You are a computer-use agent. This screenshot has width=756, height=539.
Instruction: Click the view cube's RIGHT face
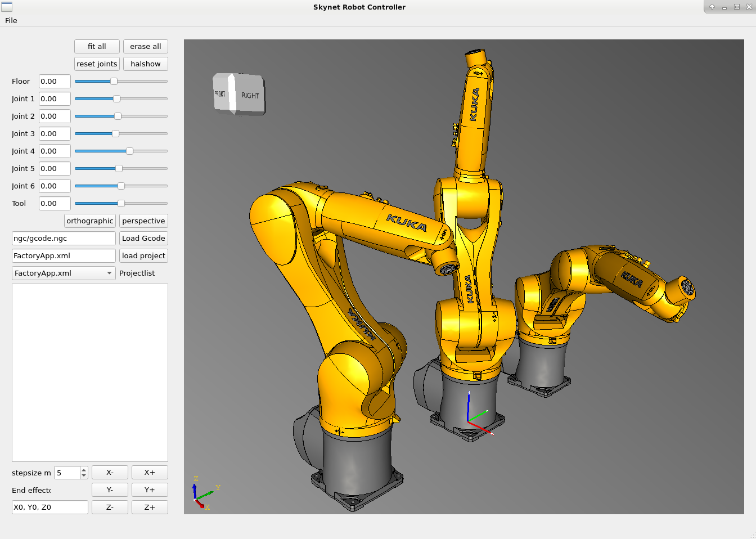(250, 95)
